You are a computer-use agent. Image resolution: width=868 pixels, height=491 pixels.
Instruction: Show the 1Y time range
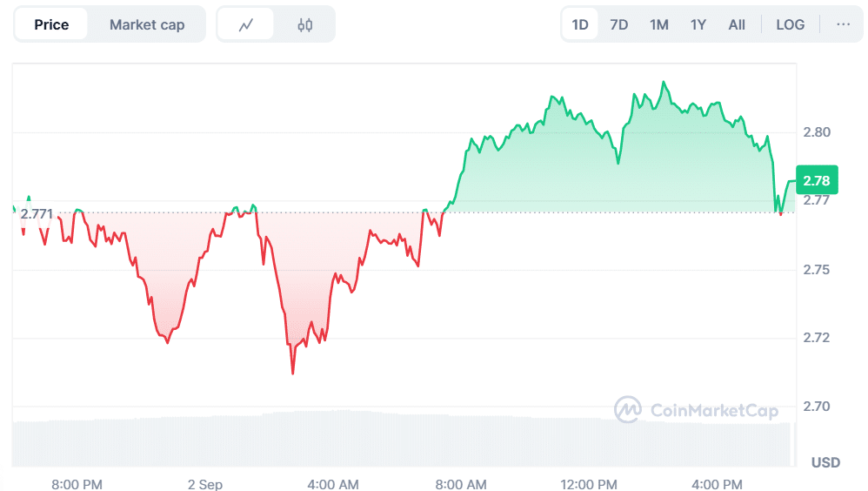(x=698, y=24)
